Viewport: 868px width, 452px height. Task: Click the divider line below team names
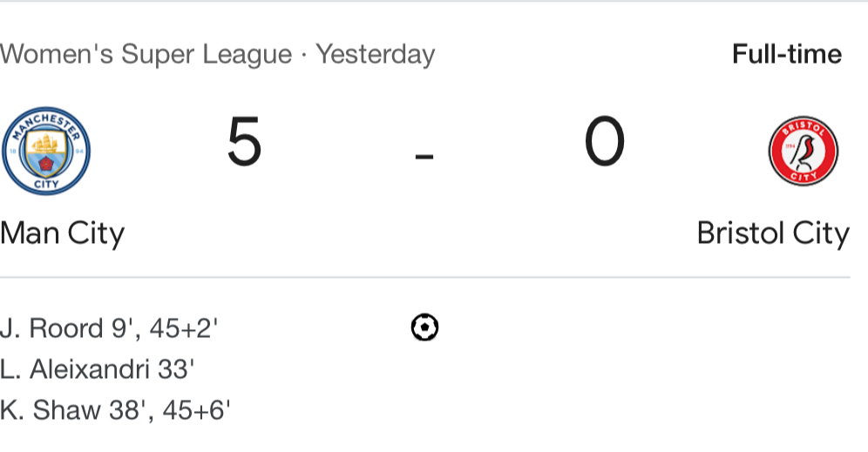[424, 278]
